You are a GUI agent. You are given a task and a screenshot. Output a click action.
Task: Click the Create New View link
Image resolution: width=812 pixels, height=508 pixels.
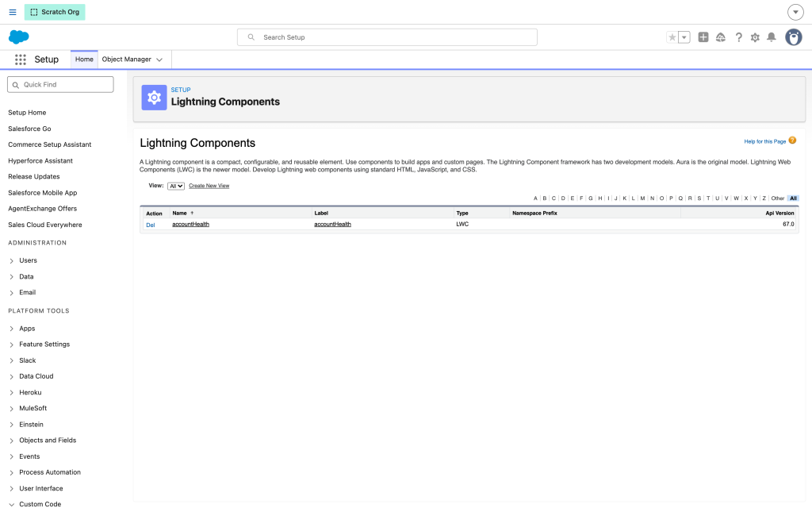click(209, 186)
